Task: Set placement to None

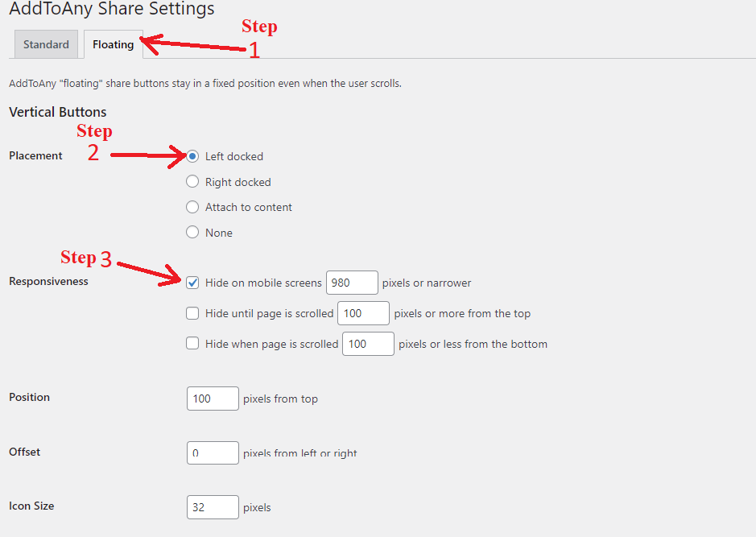Action: pos(192,232)
